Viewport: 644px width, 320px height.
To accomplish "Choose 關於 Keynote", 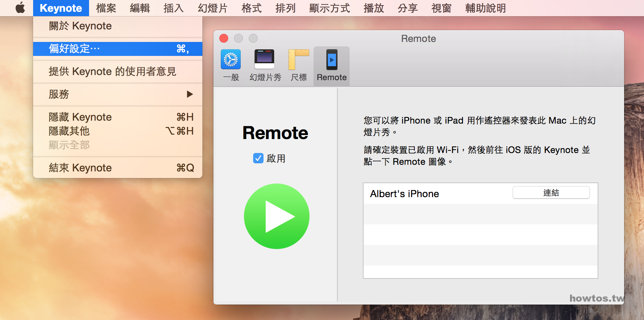I will point(118,26).
